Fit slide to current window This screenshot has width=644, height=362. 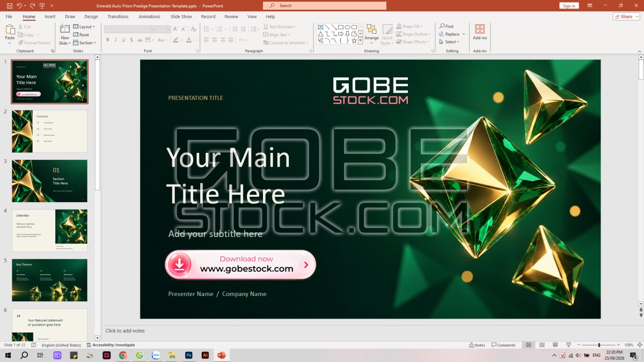click(x=640, y=345)
